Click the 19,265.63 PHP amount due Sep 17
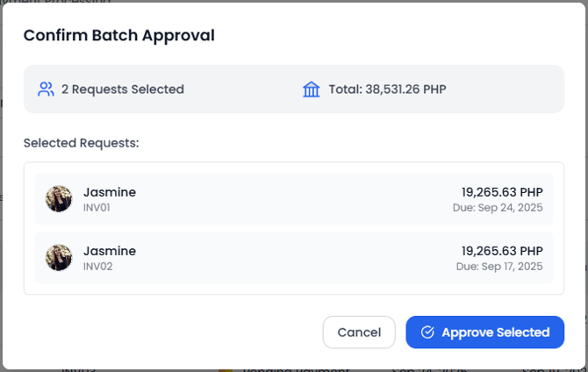The image size is (588, 372). pos(502,251)
